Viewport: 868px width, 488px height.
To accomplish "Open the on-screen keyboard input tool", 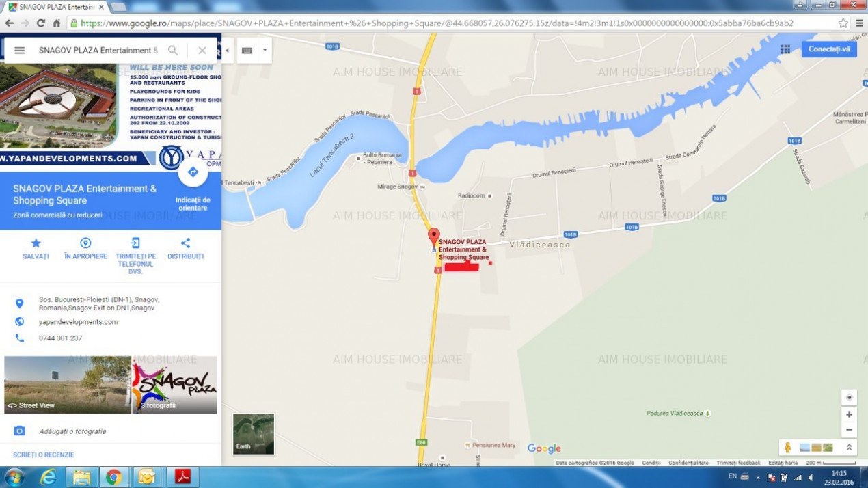I will (x=247, y=51).
